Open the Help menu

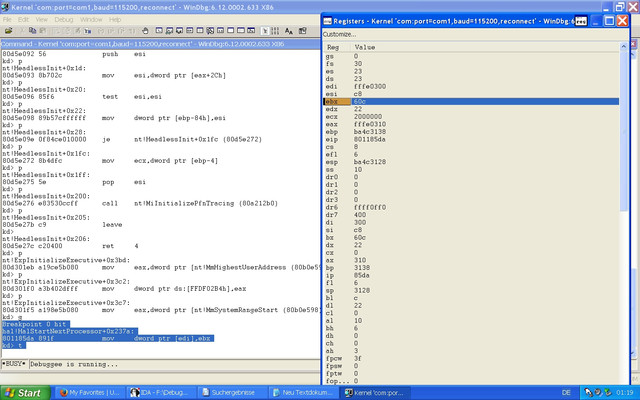pos(115,19)
